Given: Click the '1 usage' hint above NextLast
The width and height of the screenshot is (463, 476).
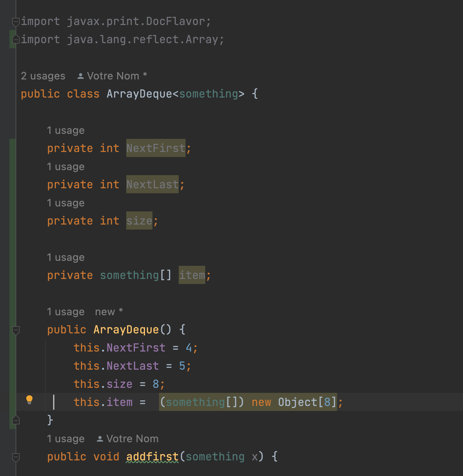Looking at the screenshot, I should tap(66, 167).
